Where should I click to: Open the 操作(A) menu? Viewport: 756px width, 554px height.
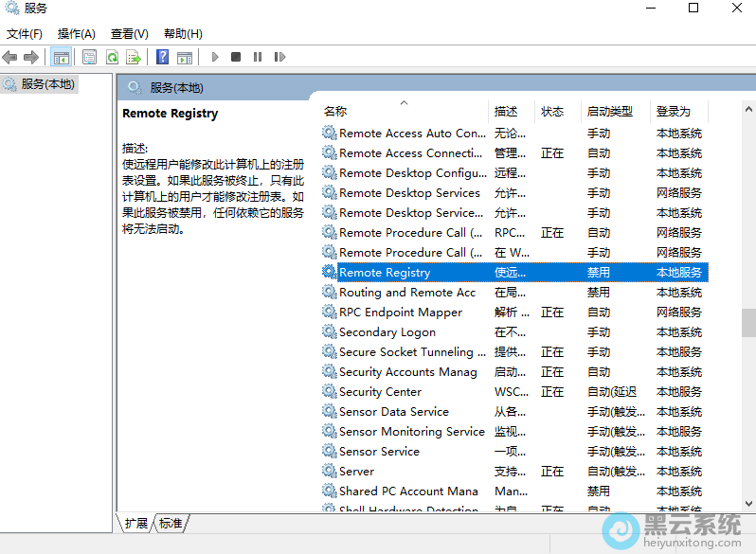coord(76,33)
